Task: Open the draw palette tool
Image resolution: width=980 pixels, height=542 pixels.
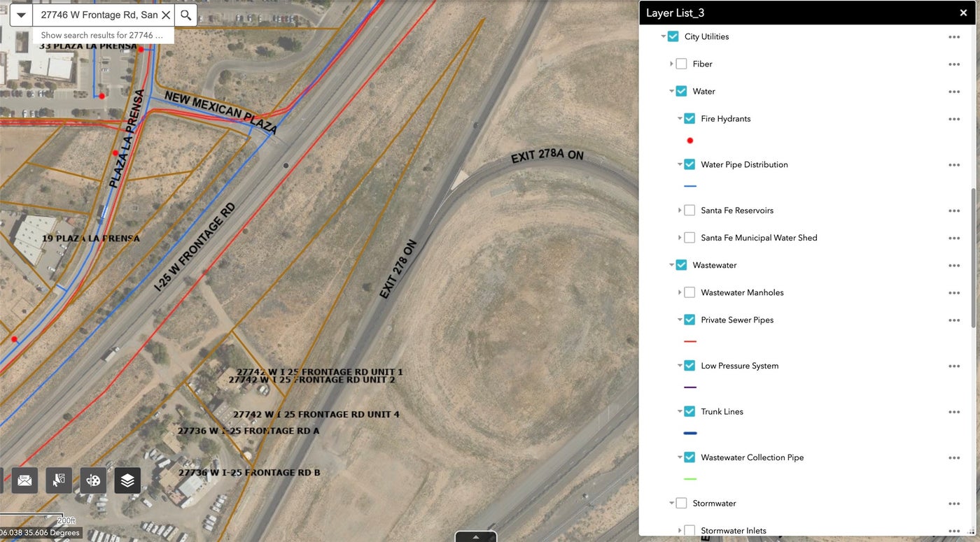Action: (93, 480)
